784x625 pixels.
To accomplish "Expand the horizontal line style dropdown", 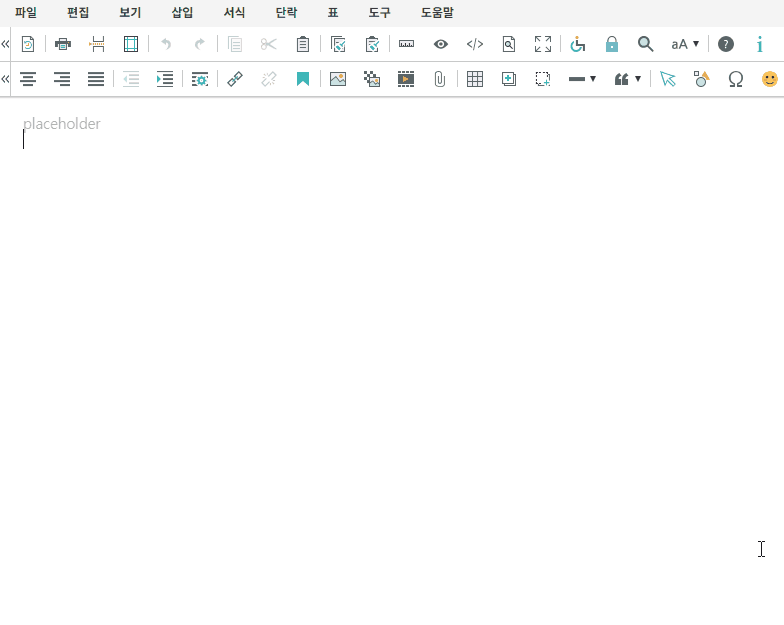I will (582, 79).
